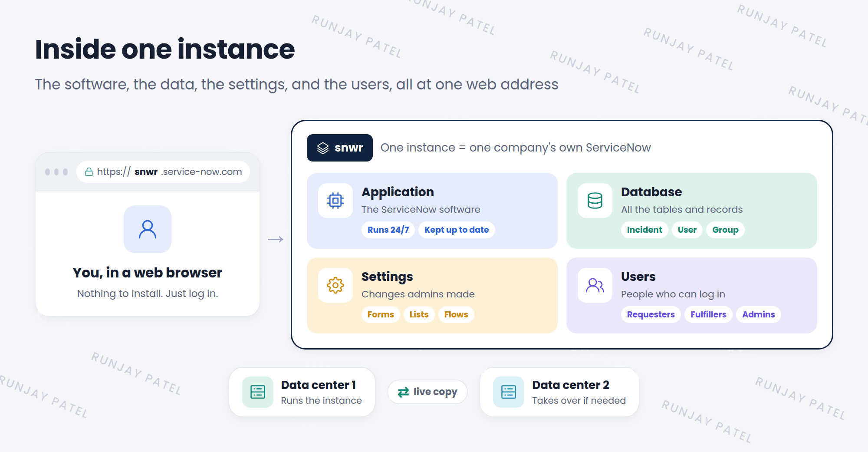Click the Data center 2 title
The width and height of the screenshot is (868, 452).
pyautogui.click(x=571, y=385)
